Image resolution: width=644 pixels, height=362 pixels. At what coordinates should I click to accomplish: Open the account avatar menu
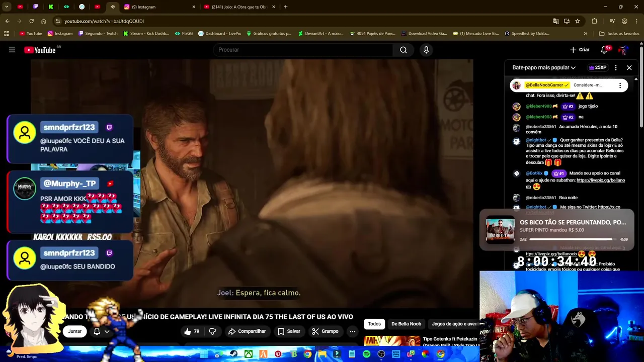(x=623, y=50)
